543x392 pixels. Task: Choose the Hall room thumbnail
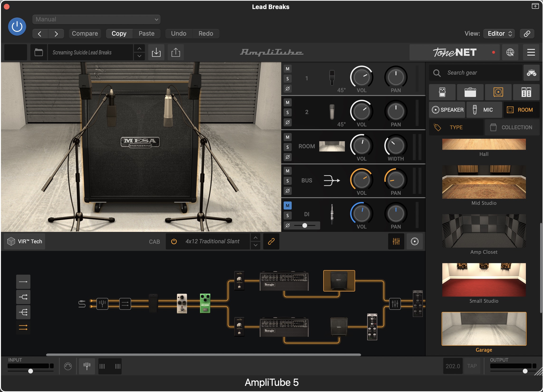pyautogui.click(x=484, y=144)
